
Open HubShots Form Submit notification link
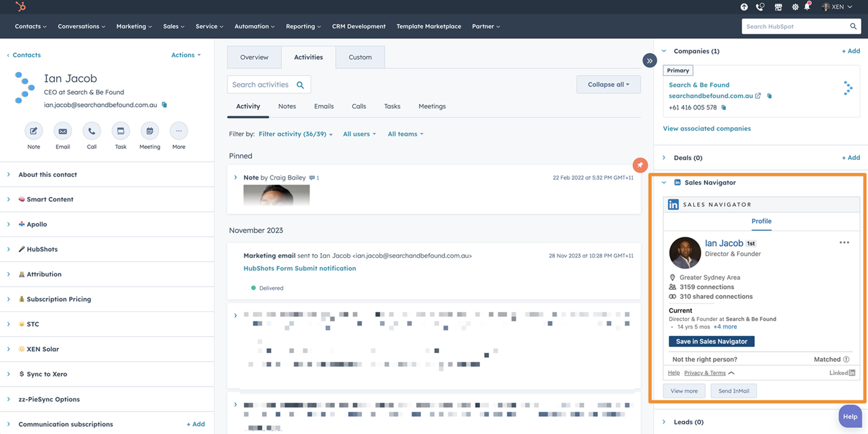tap(300, 269)
